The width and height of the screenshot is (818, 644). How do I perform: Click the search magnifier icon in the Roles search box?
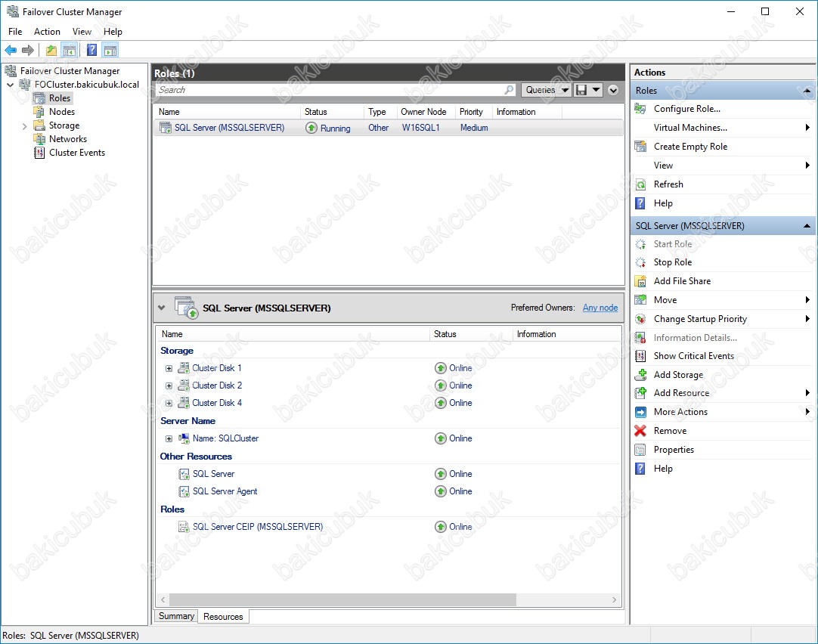click(509, 90)
